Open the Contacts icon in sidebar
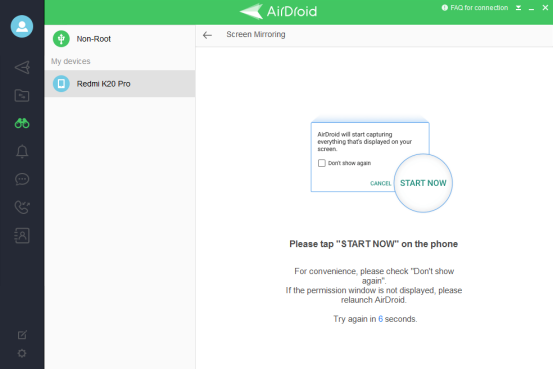 point(22,235)
